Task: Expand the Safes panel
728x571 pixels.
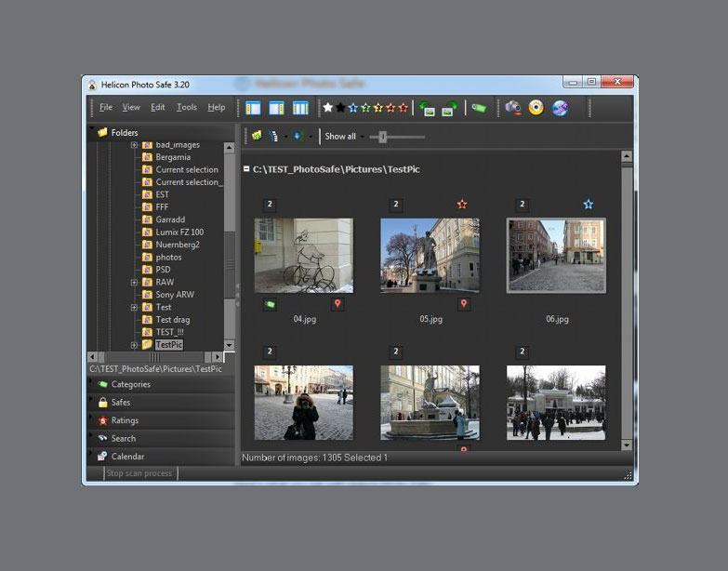Action: pyautogui.click(x=161, y=403)
